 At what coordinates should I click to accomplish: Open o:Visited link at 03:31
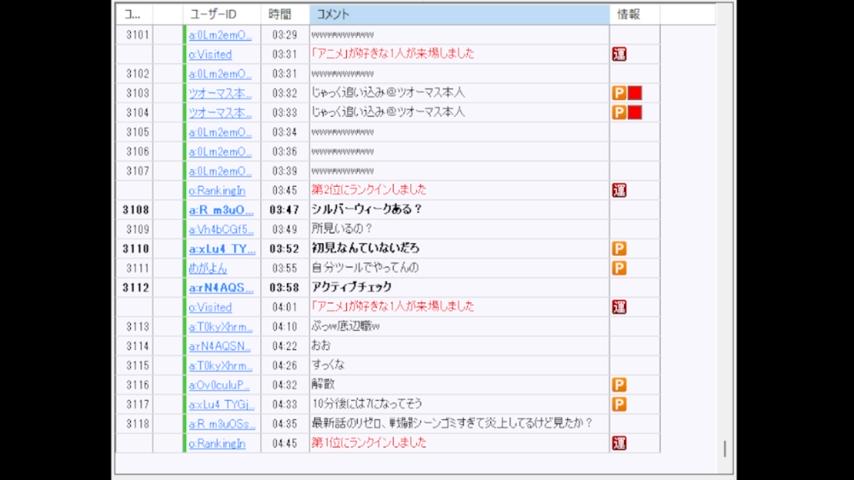tap(210, 54)
